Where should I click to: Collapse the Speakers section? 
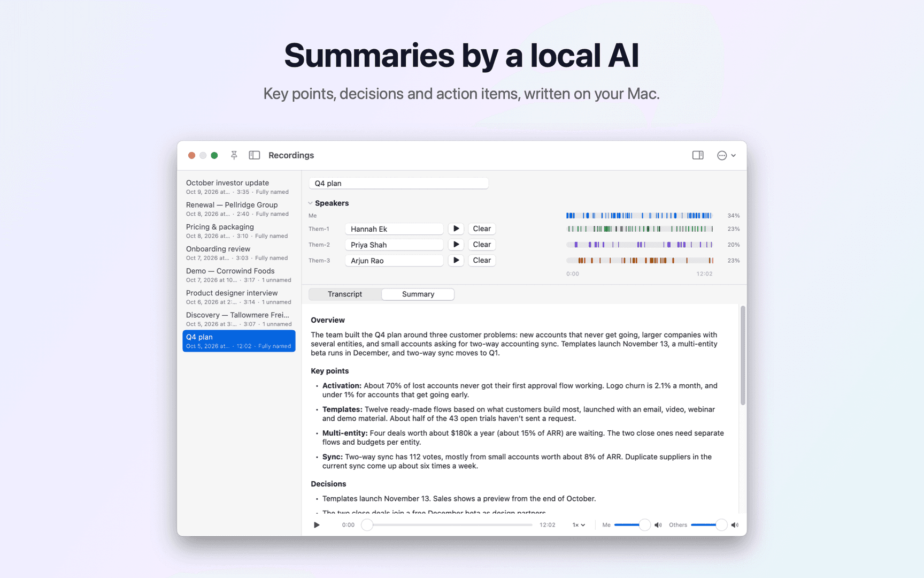tap(310, 203)
